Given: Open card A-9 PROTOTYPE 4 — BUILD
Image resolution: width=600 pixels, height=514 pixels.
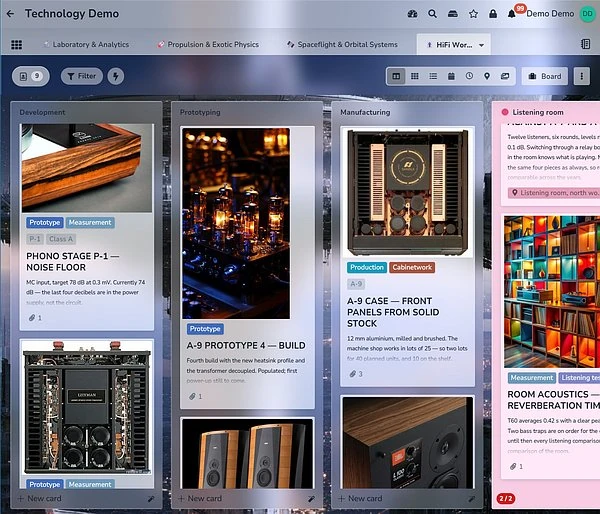Looking at the screenshot, I should click(246, 346).
